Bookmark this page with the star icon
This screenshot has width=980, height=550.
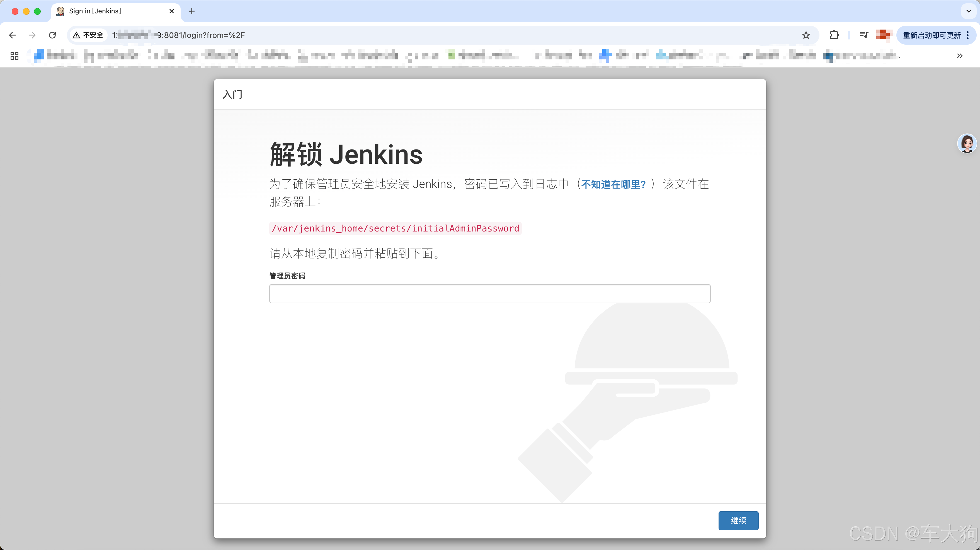806,35
